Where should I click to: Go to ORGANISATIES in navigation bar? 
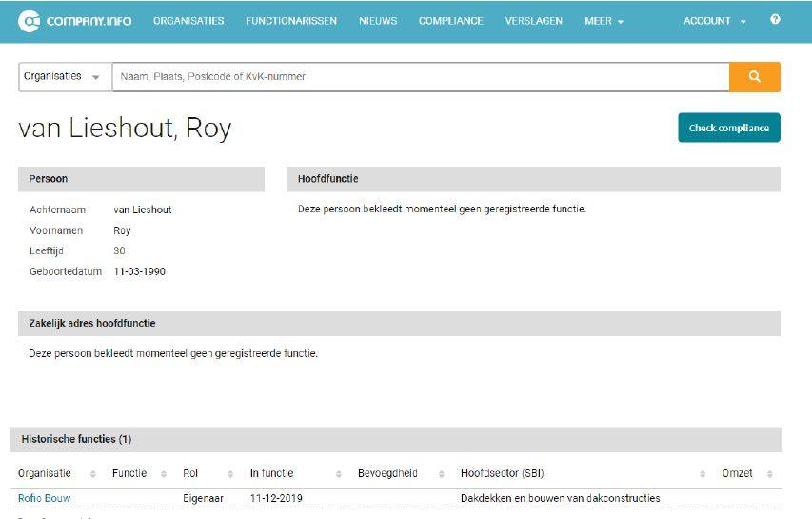188,21
